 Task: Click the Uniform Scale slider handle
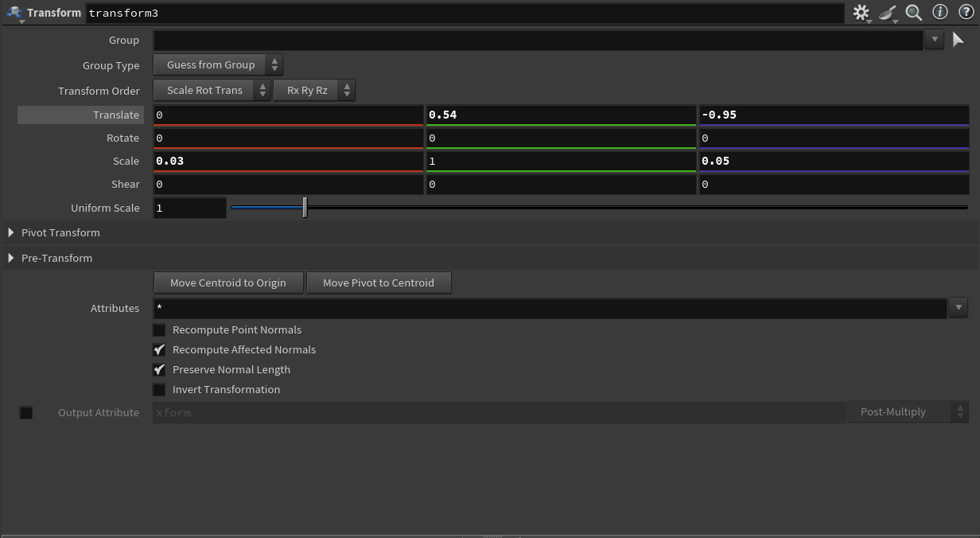305,208
